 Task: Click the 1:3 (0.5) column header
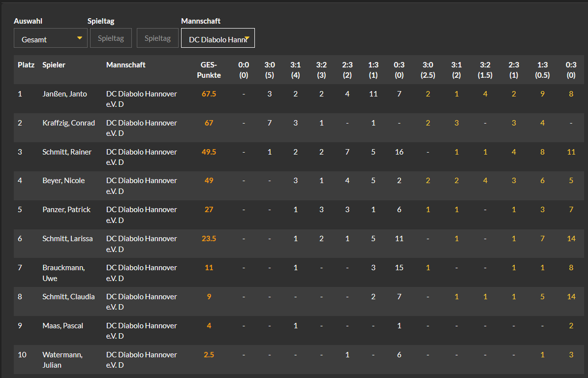pyautogui.click(x=542, y=70)
